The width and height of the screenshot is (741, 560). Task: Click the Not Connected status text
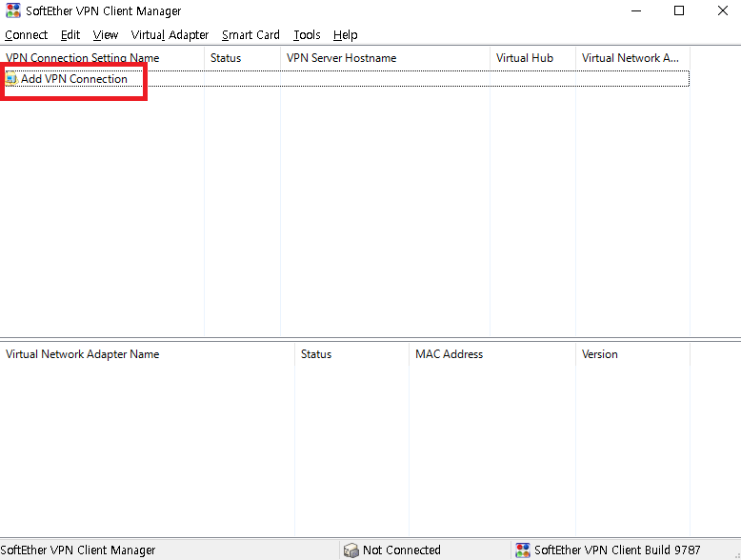point(402,550)
